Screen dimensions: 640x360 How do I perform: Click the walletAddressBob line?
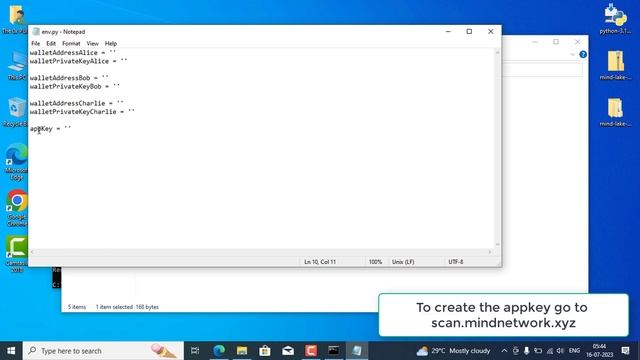coord(69,78)
